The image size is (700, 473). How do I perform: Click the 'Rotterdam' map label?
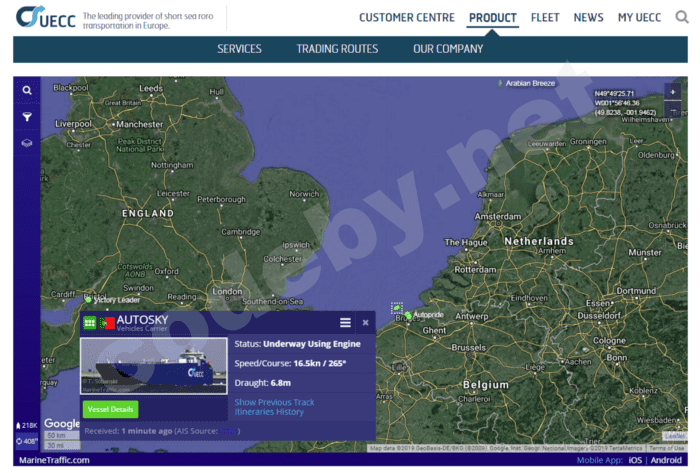(x=475, y=270)
